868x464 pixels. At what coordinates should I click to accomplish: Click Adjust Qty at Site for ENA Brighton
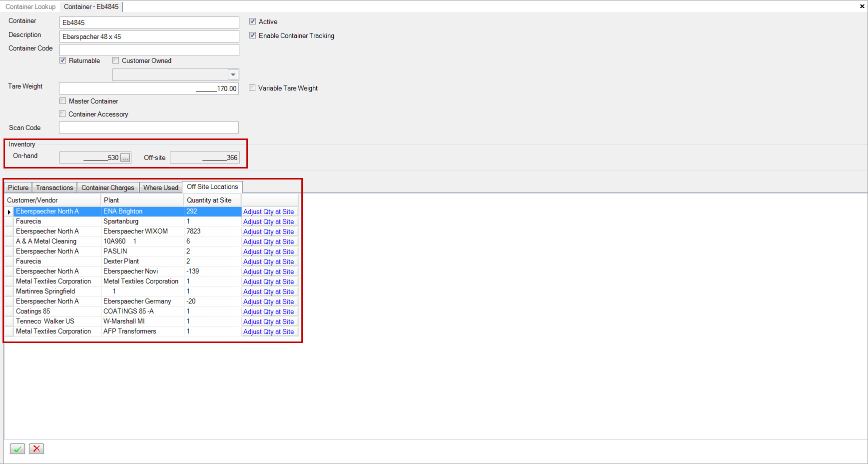pos(269,212)
